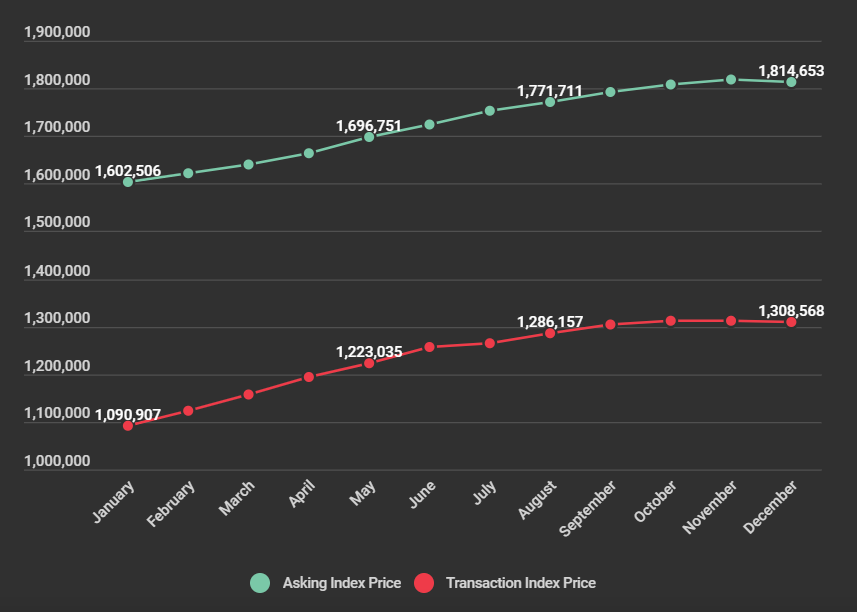This screenshot has height=612, width=857.
Task: Select the December transaction price data point
Action: pos(791,322)
